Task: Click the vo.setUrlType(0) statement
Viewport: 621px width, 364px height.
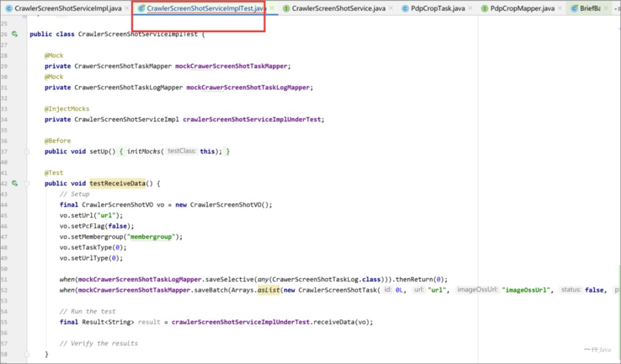Action: (x=91, y=258)
